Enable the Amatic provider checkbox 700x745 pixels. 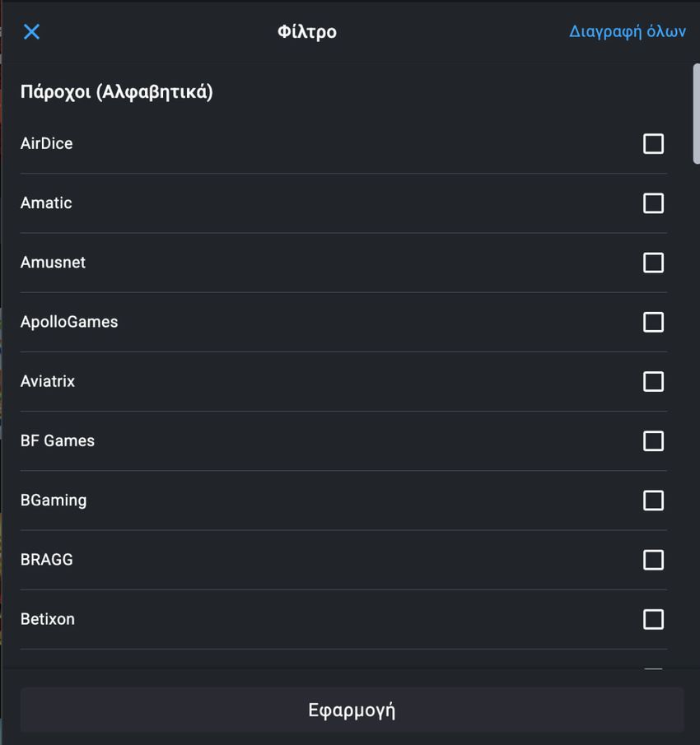point(653,203)
